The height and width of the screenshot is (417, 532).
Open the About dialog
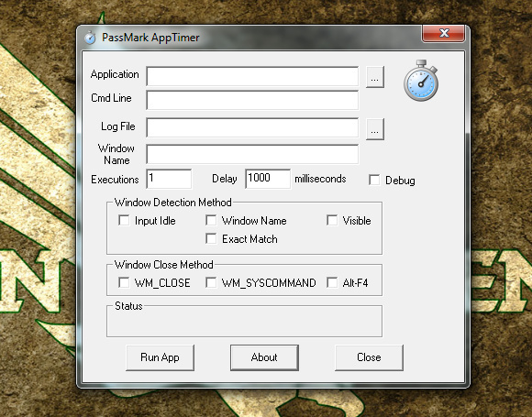(264, 357)
